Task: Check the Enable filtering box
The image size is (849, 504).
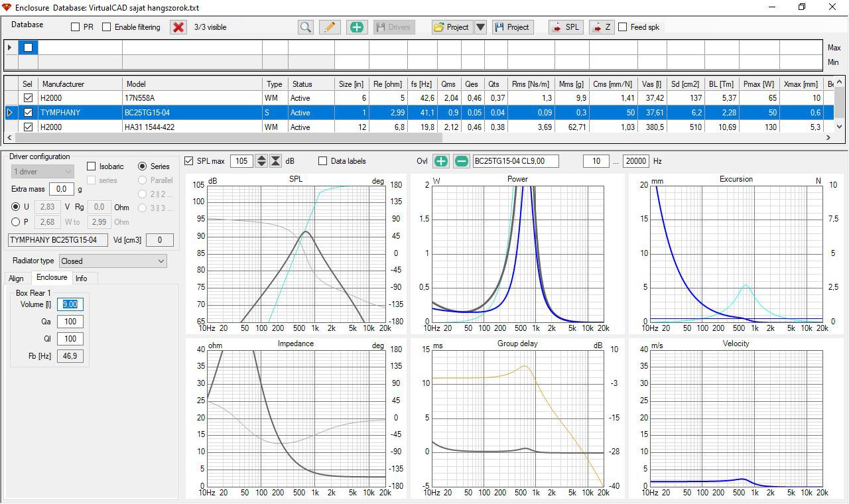Action: pyautogui.click(x=106, y=27)
